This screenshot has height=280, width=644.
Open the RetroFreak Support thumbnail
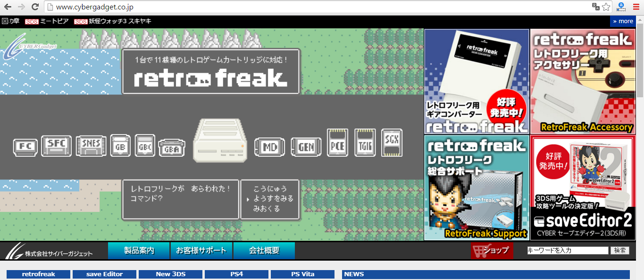click(477, 187)
